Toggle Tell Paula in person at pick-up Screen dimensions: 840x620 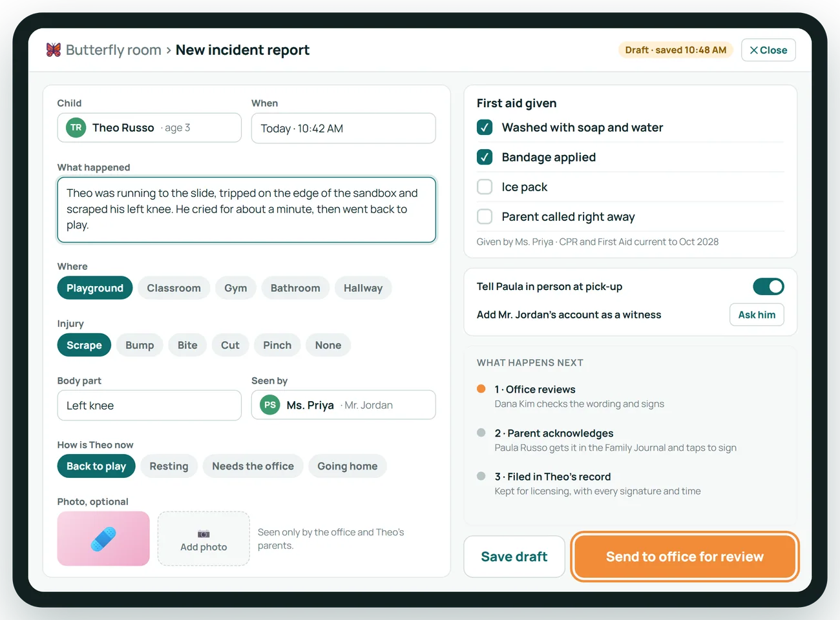point(768,286)
